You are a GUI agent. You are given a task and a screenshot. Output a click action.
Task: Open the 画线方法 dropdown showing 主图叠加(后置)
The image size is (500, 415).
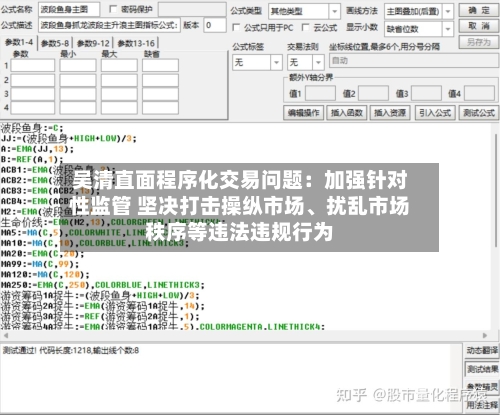click(x=419, y=12)
